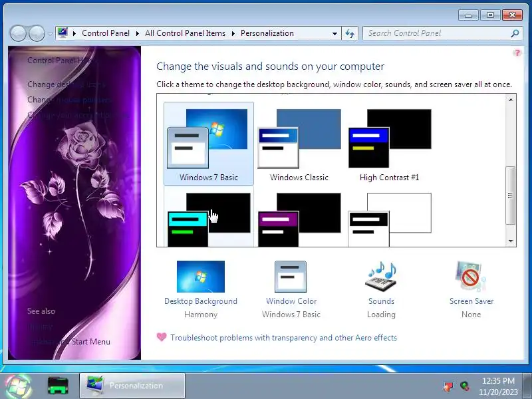Open the Sounds icon with music notes
This screenshot has height=399, width=532.
pos(381,276)
